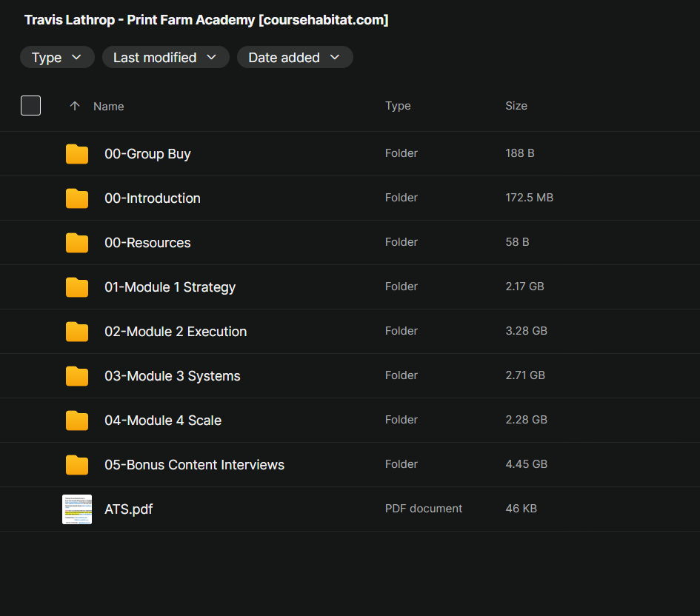Viewport: 700px width, 616px height.
Task: Tick the select-all checkbox in the header
Action: point(31,106)
